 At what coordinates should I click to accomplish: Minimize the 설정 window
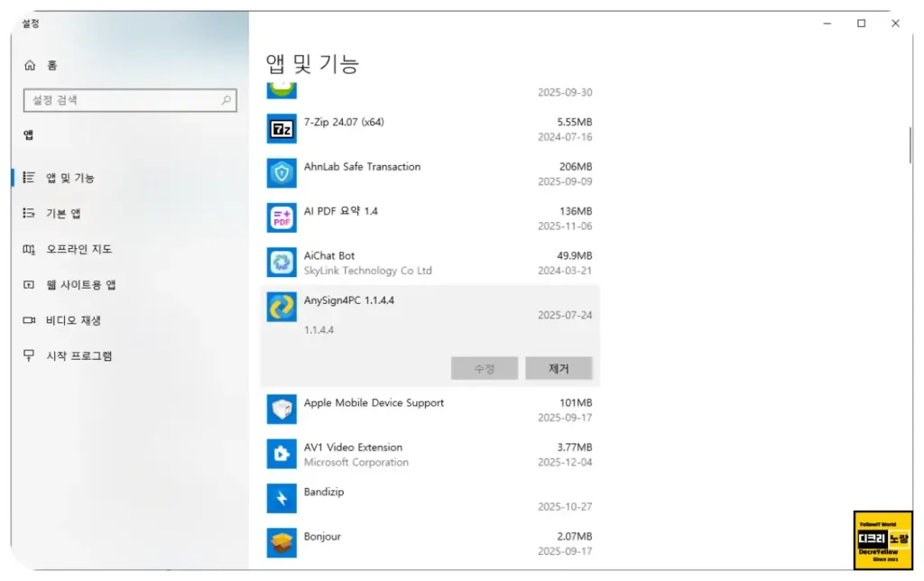point(827,23)
